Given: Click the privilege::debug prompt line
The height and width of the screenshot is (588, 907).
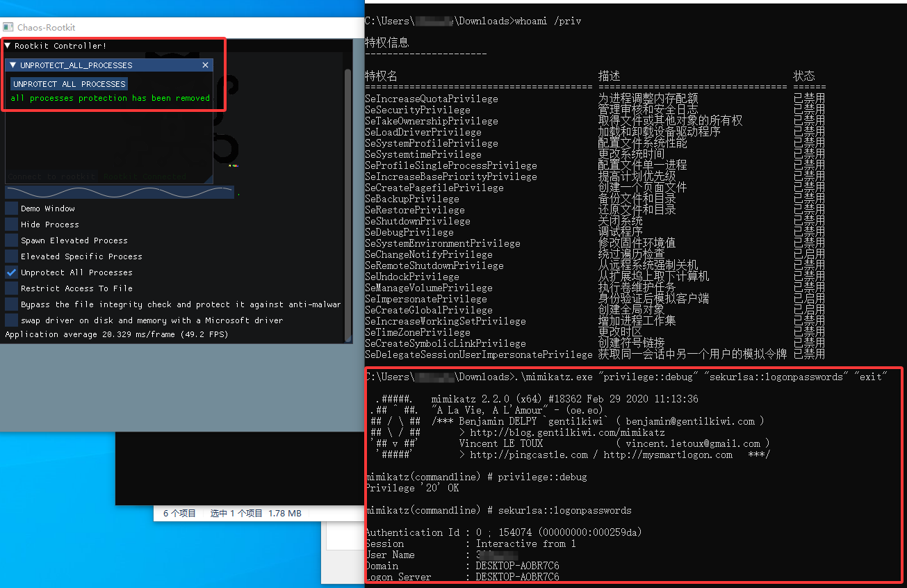Looking at the screenshot, I should tap(476, 477).
